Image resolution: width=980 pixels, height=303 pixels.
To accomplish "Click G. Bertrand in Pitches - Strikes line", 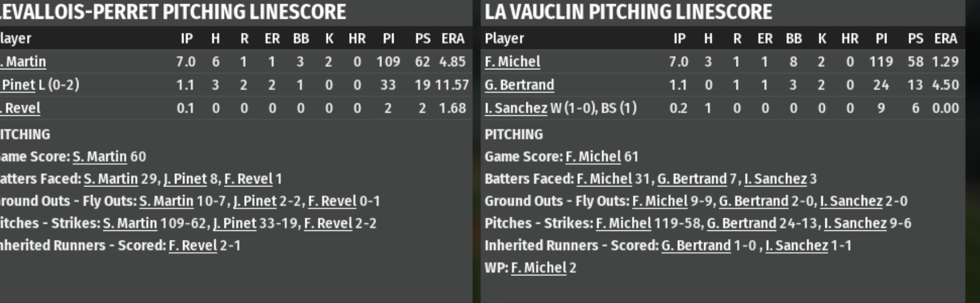I will click(x=742, y=223).
